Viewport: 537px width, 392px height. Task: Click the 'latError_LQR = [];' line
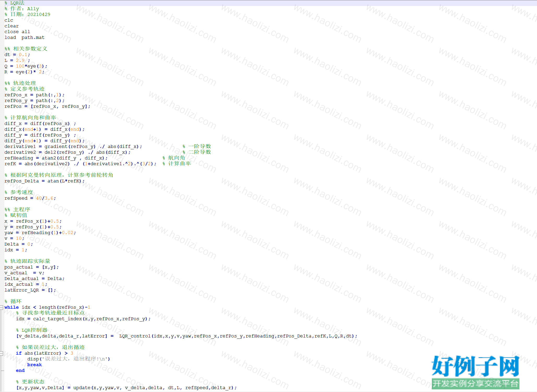tap(30, 290)
